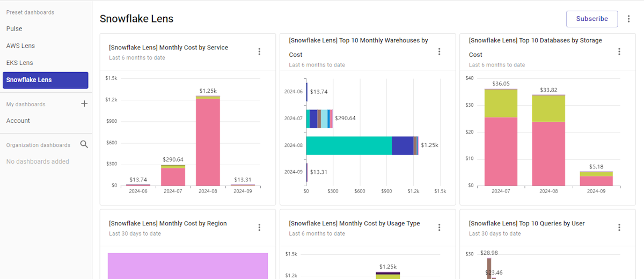Click the teal segment of 2024-08 warehouse bar

(349, 145)
